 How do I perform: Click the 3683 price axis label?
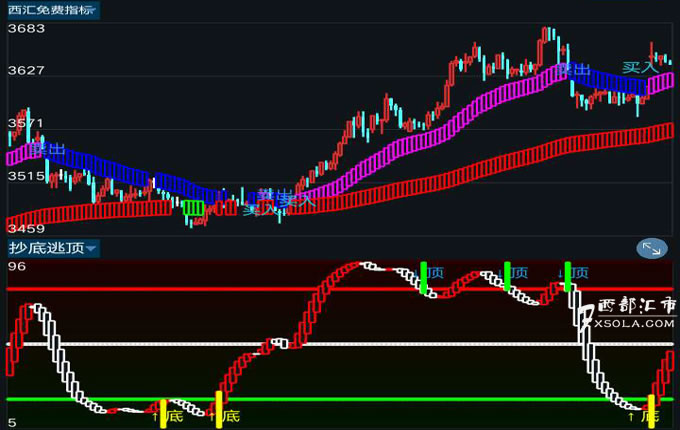tap(26, 28)
